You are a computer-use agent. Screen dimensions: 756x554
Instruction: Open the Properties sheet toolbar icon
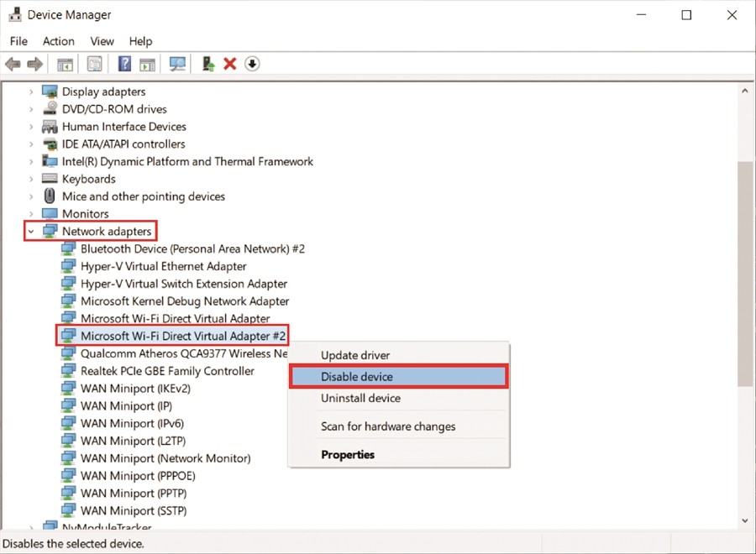[94, 64]
